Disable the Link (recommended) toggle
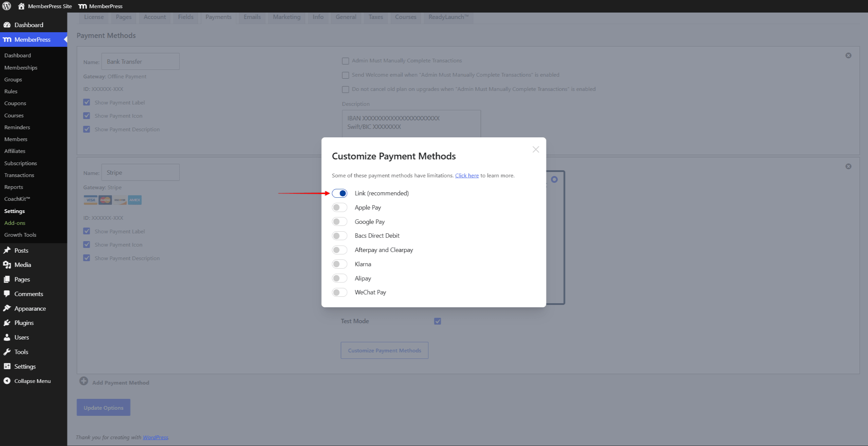Image resolution: width=868 pixels, height=446 pixels. point(339,193)
